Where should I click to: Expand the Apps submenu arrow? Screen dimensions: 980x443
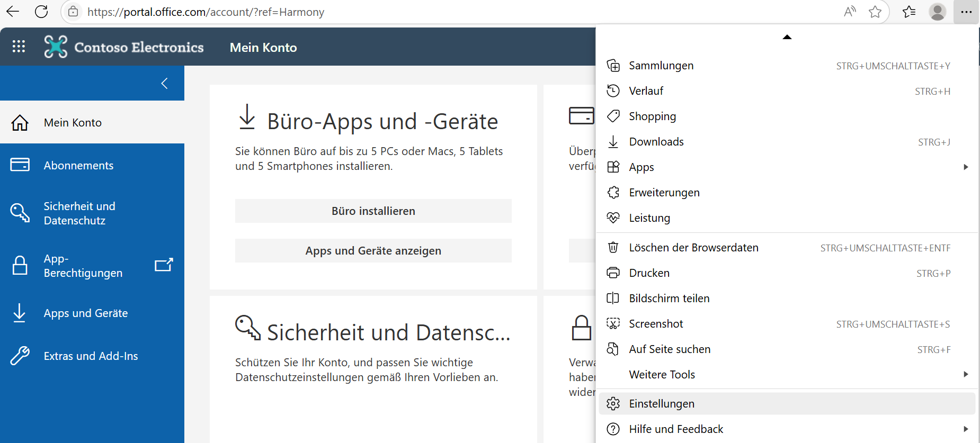[x=966, y=167]
